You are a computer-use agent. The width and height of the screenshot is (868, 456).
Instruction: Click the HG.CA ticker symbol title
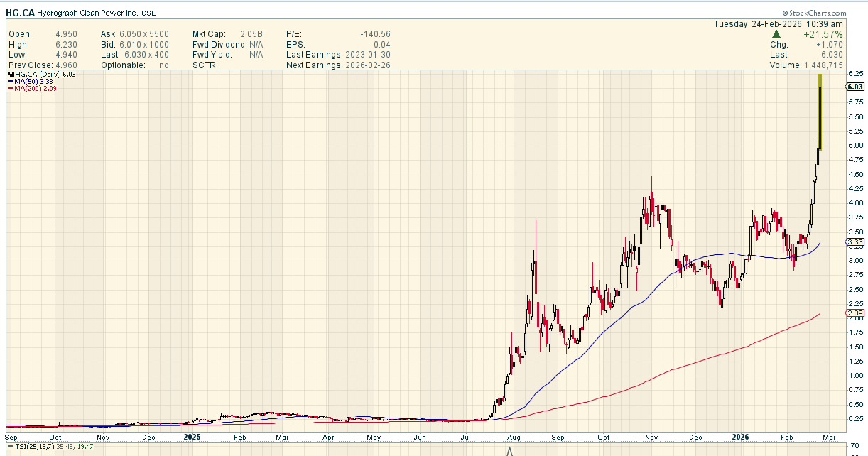click(19, 13)
